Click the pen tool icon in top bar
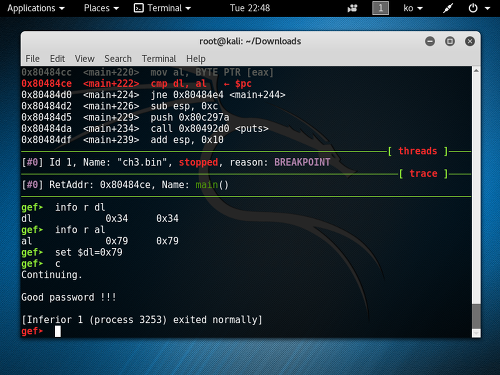Screen dimensions: 500x375 (x=448, y=8)
